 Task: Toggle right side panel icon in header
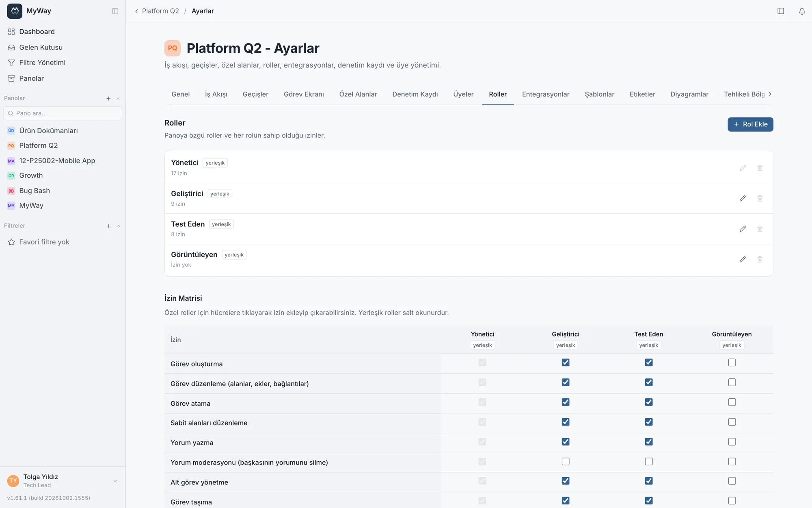(781, 11)
